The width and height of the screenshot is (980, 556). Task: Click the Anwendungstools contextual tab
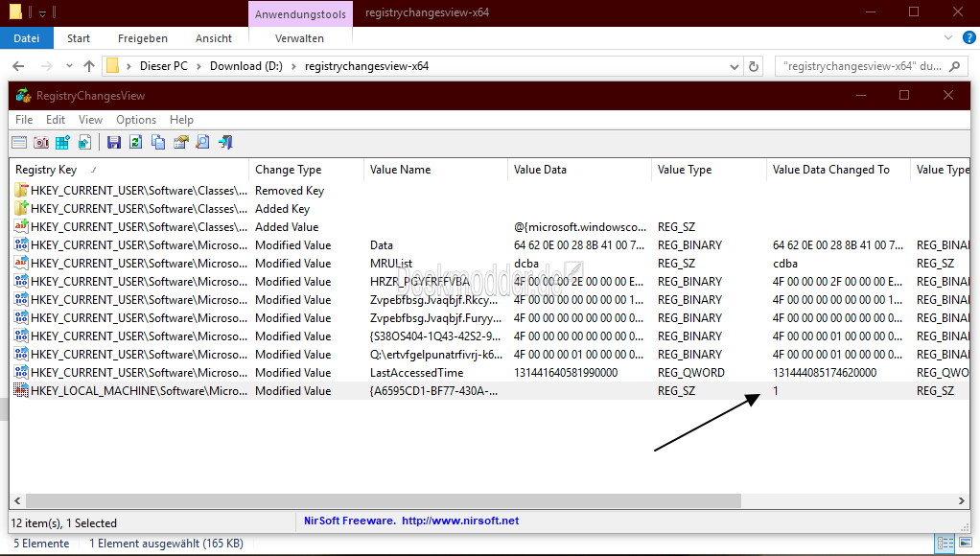tap(300, 13)
